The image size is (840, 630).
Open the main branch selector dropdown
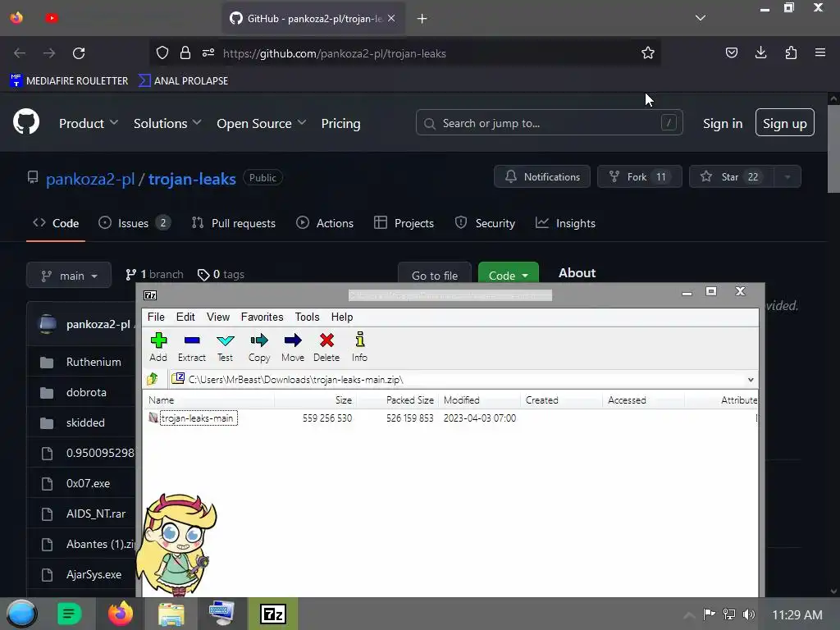69,275
